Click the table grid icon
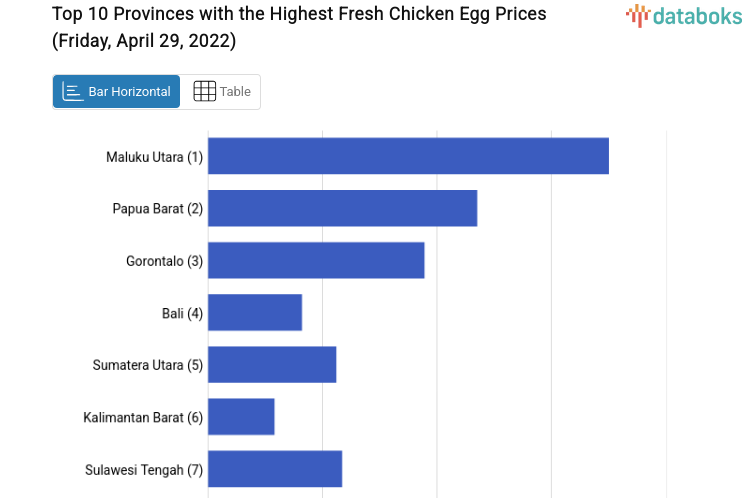 (204, 92)
